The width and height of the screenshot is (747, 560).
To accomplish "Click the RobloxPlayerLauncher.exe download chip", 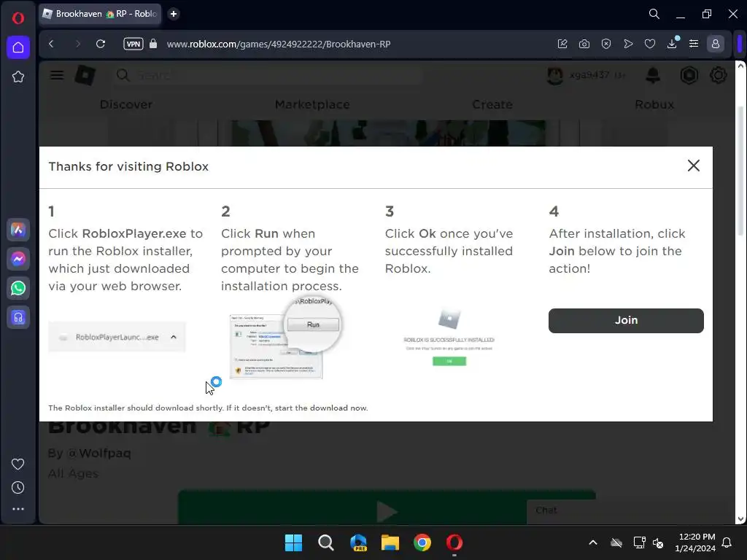I will 117,337.
